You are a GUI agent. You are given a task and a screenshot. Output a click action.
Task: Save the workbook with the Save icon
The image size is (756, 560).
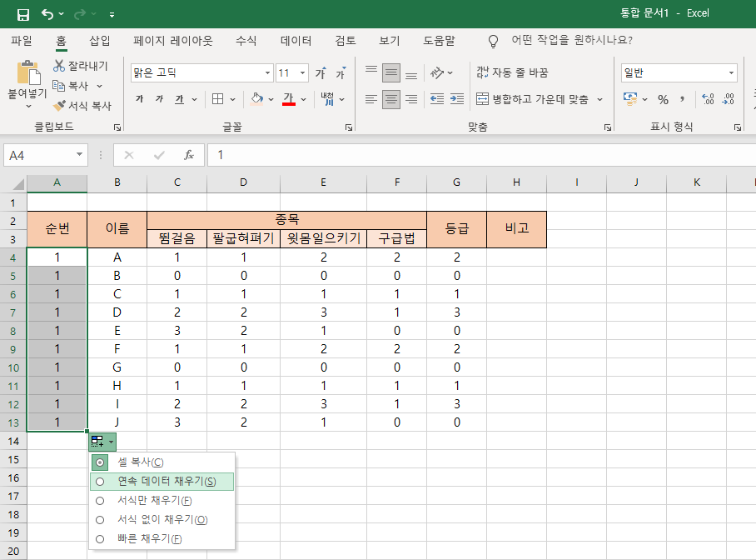tap(22, 14)
